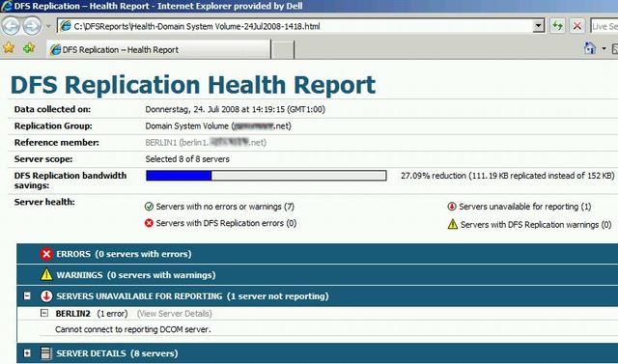Go forward with the browser Forward button
The width and height of the screenshot is (618, 364).
point(32,26)
